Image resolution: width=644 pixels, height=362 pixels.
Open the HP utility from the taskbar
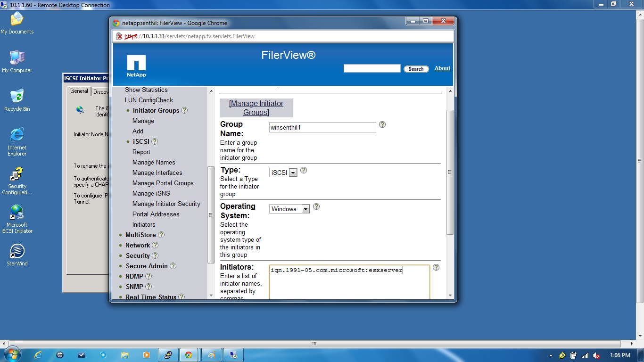[x=60, y=355]
